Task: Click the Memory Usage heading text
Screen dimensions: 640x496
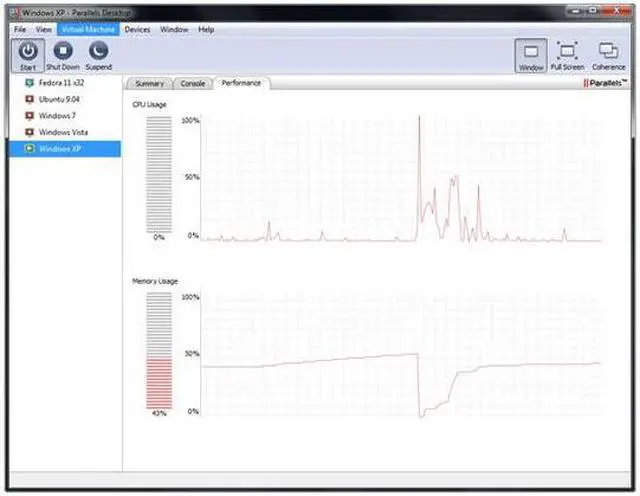Action: (155, 281)
